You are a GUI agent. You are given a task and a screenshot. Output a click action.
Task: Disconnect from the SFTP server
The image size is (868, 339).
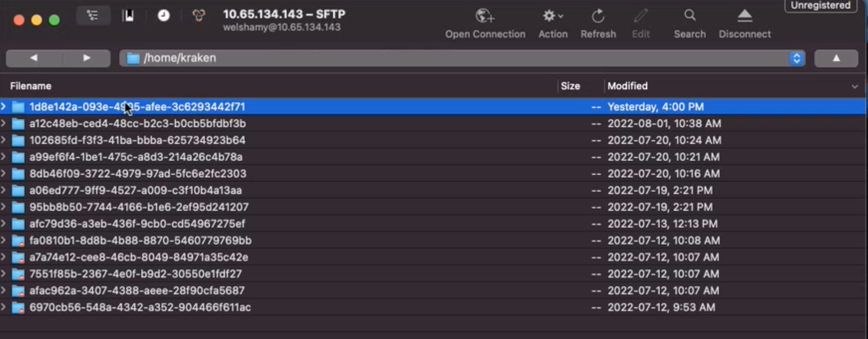tap(744, 16)
